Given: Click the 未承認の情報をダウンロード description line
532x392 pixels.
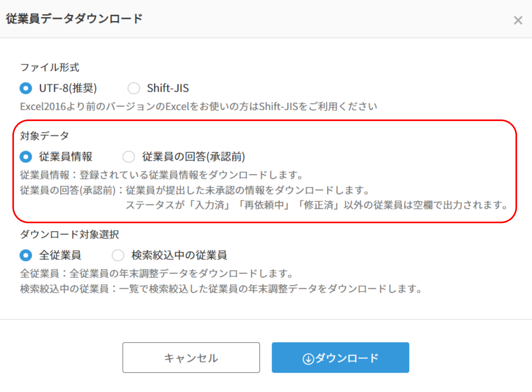Looking at the screenshot, I should pos(195,190).
